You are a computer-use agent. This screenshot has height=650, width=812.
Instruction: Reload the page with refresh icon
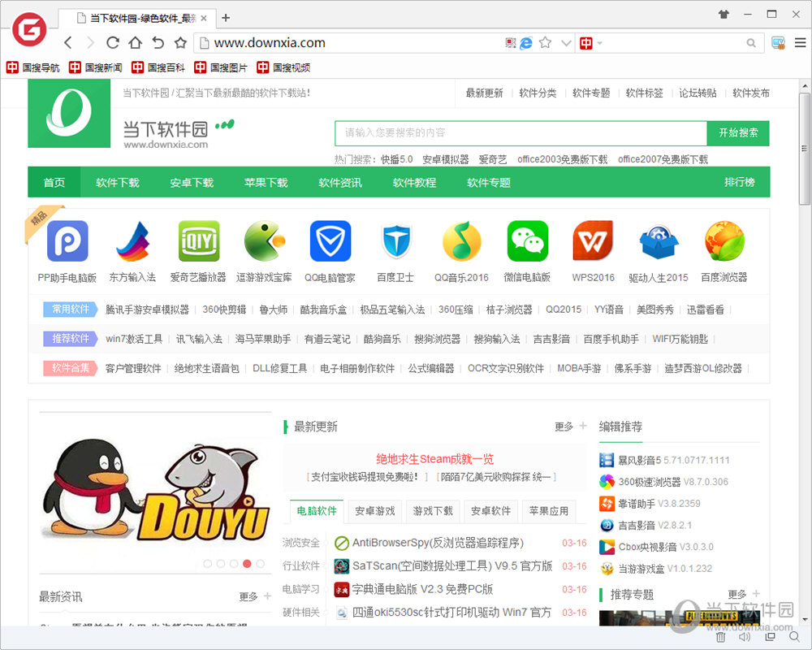(x=113, y=42)
